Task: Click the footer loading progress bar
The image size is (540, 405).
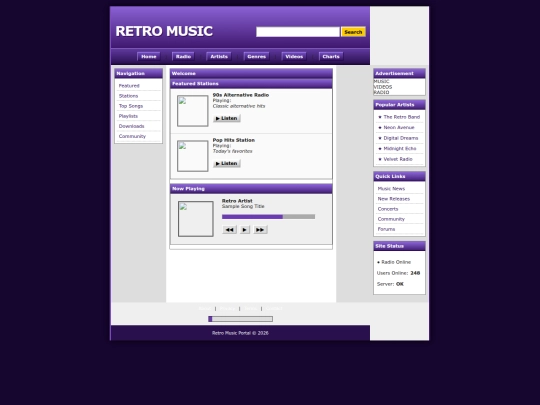Action: point(240,319)
